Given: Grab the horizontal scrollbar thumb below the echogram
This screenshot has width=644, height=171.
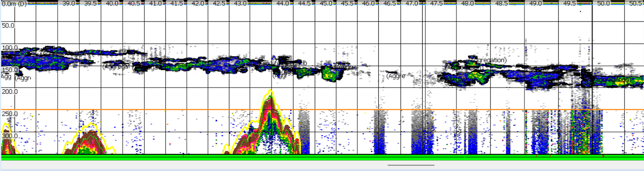Looking at the screenshot, I should (x=411, y=165).
